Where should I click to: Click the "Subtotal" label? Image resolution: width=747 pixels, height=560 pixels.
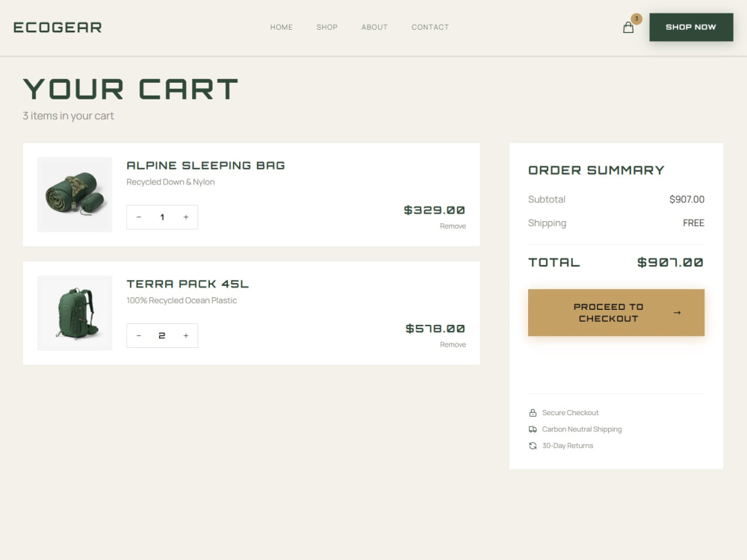click(547, 199)
